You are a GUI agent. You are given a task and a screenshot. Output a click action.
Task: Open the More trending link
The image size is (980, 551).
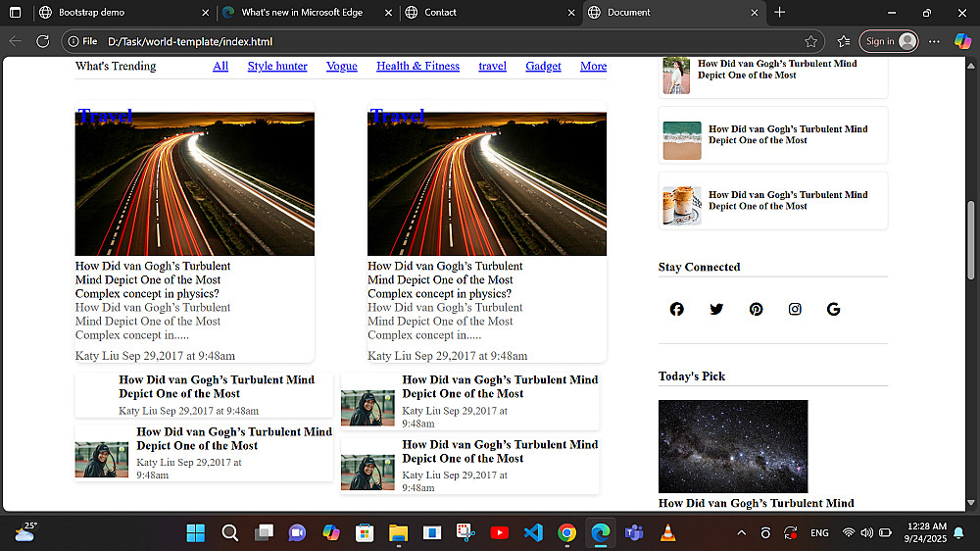click(x=593, y=67)
